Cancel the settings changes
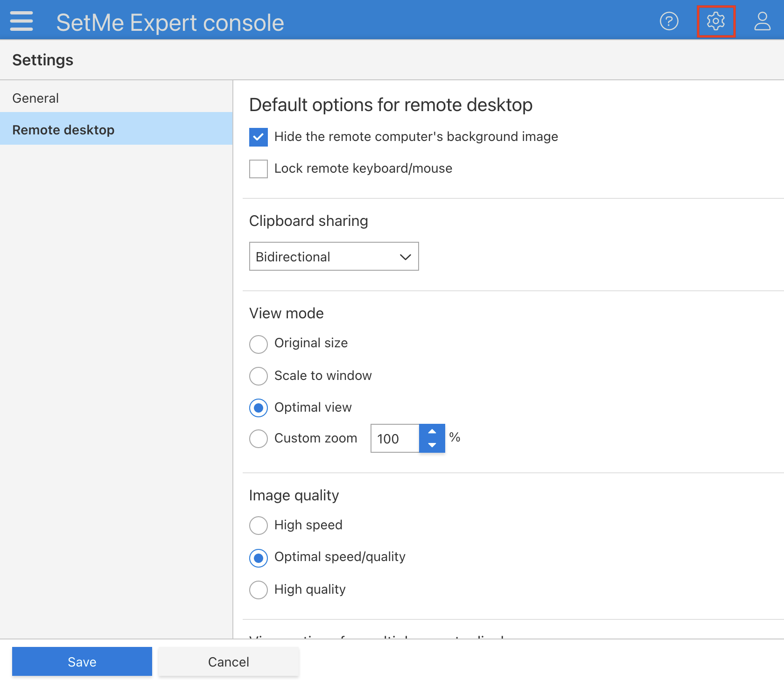784x688 pixels. (228, 661)
